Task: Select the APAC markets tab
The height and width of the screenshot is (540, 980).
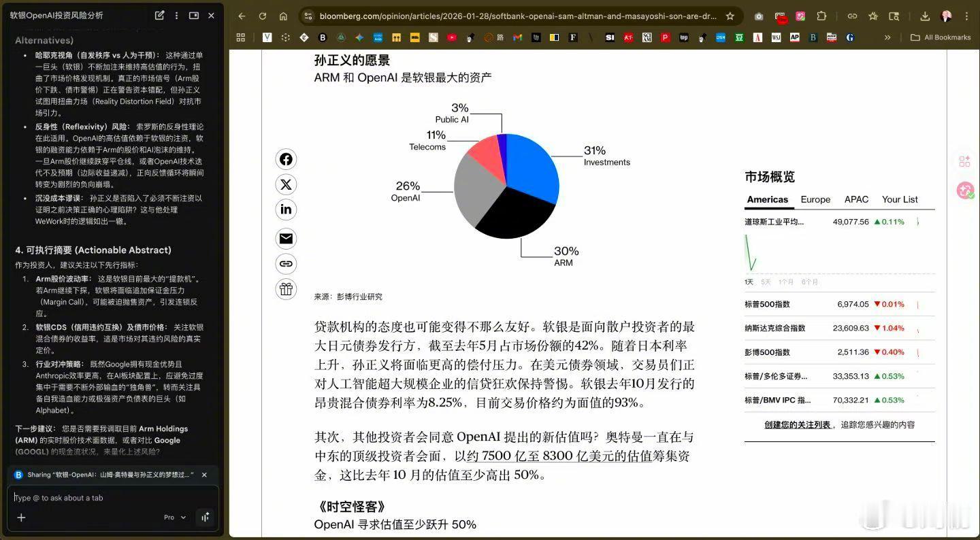Action: pos(856,199)
